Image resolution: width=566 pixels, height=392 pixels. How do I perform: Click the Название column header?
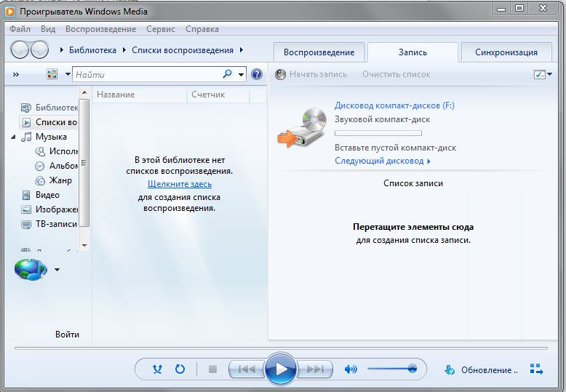[140, 95]
